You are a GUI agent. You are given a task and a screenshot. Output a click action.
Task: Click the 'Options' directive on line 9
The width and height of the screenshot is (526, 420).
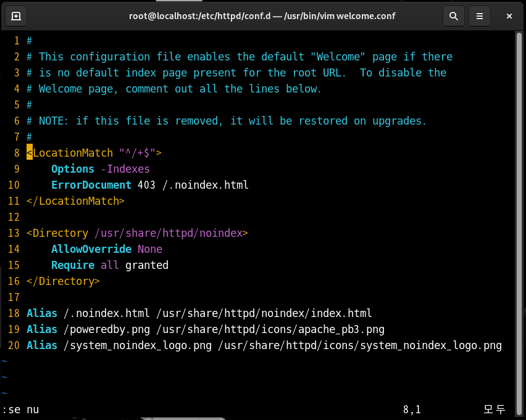pos(73,169)
